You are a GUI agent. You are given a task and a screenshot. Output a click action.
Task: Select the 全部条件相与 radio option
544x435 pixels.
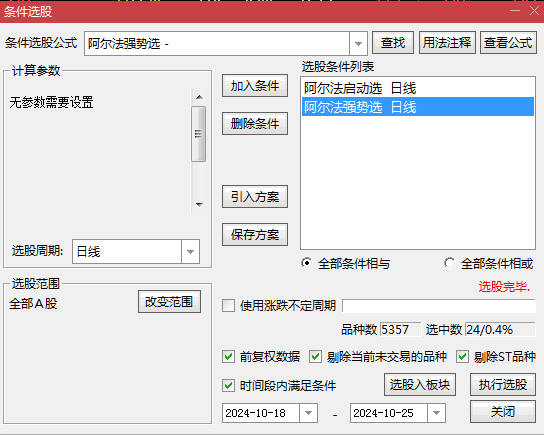307,263
